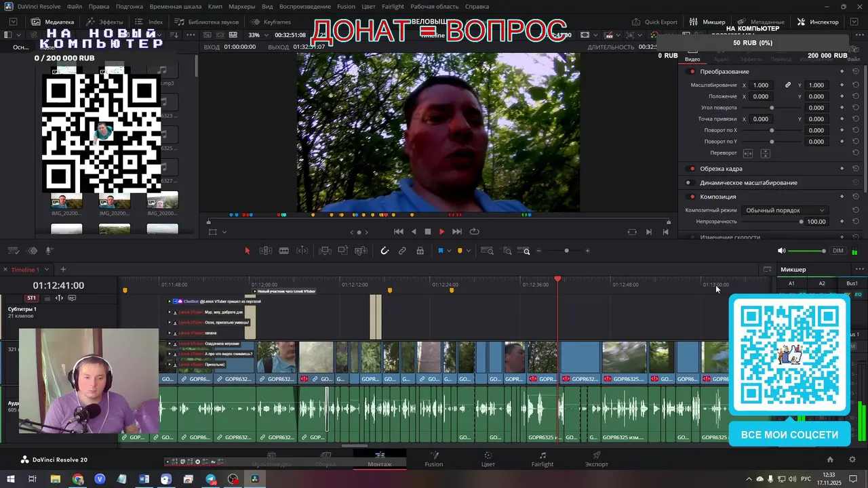The height and width of the screenshot is (488, 868).
Task: Click the Insert clip icon
Action: click(325, 251)
